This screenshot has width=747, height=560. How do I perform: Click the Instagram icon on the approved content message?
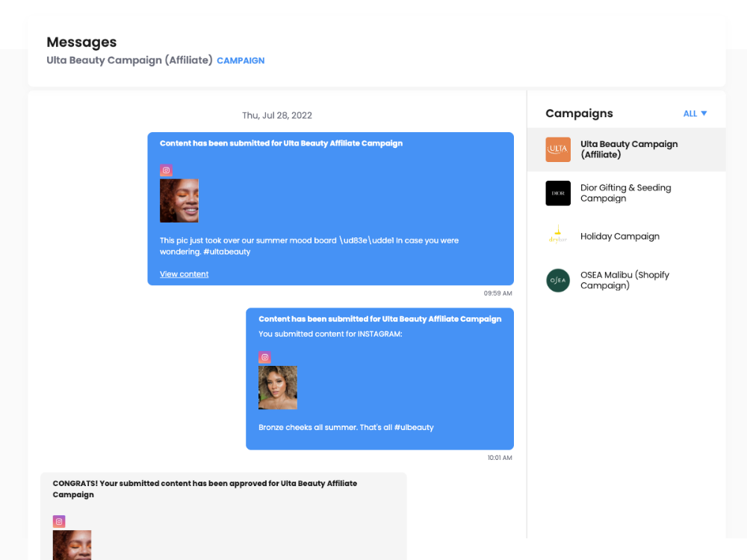[59, 521]
